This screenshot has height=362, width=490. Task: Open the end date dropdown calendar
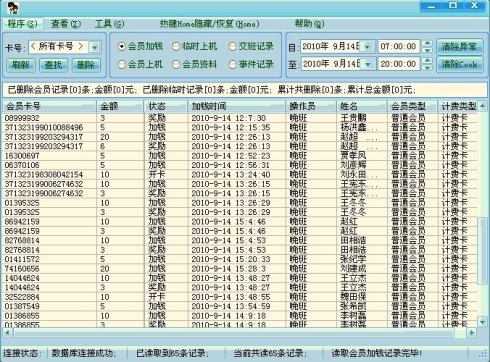pos(367,64)
